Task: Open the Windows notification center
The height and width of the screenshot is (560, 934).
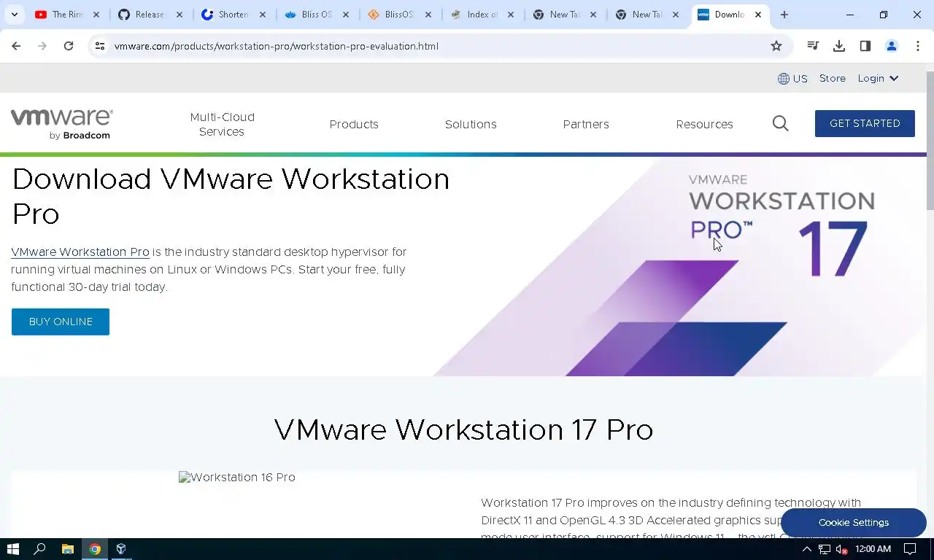Action: (x=910, y=549)
